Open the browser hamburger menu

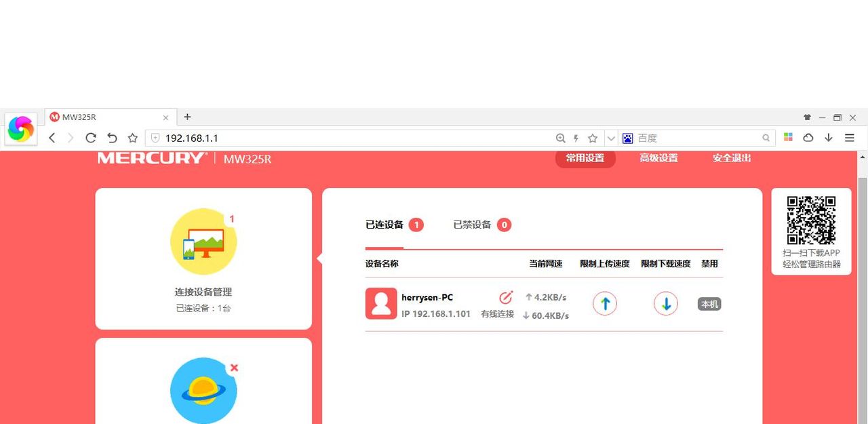tap(850, 138)
